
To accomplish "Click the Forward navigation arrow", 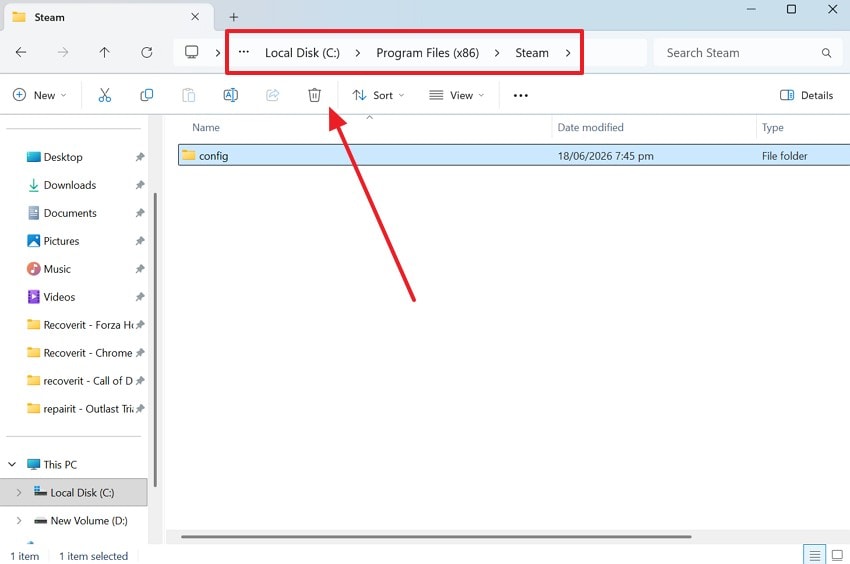I will pyautogui.click(x=63, y=53).
